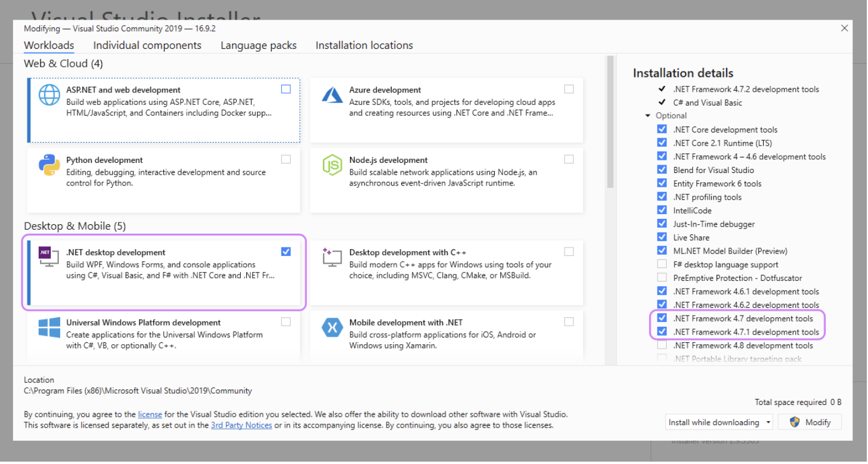Click the Universal Windows Platform logo icon
Image resolution: width=868 pixels, height=464 pixels.
[49, 327]
